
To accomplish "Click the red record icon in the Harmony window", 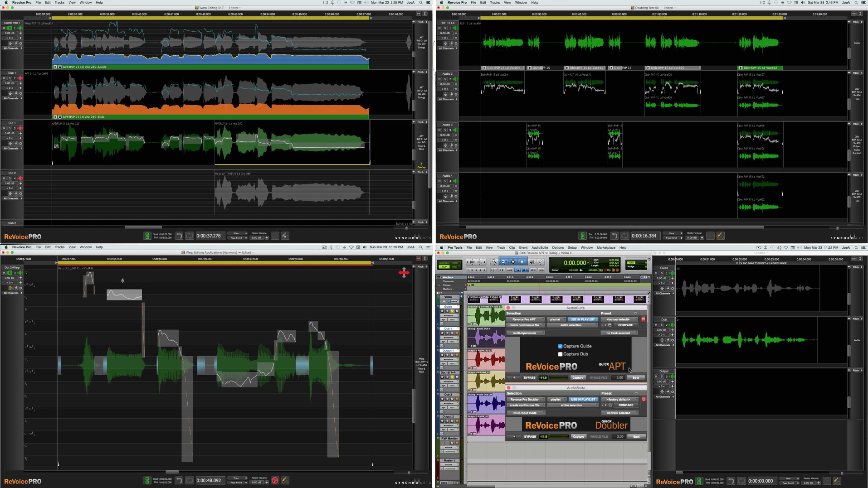I will 275,480.
